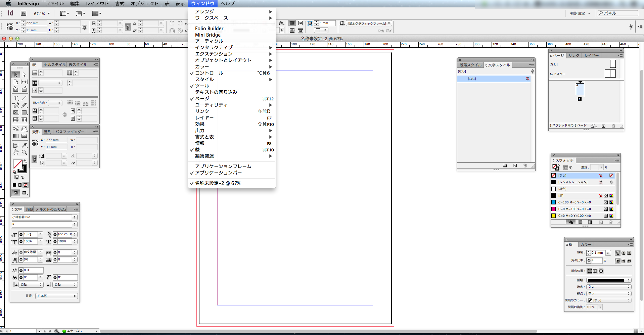644x335 pixels.
Task: Open workspace dropdown 初期設定
Action: (580, 13)
